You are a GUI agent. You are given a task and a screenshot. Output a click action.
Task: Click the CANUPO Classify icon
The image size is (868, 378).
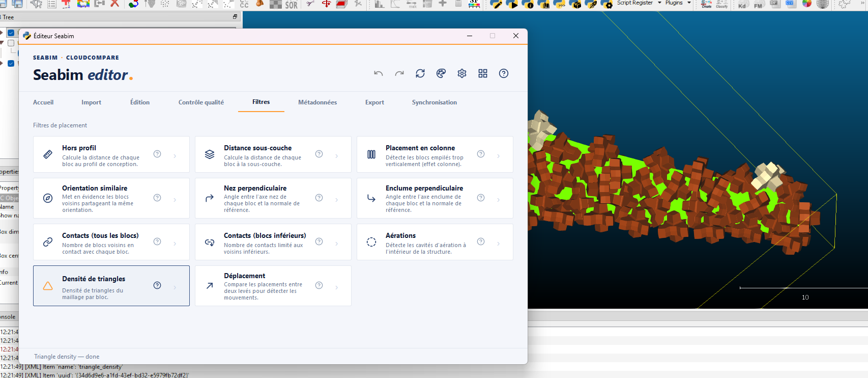722,4
